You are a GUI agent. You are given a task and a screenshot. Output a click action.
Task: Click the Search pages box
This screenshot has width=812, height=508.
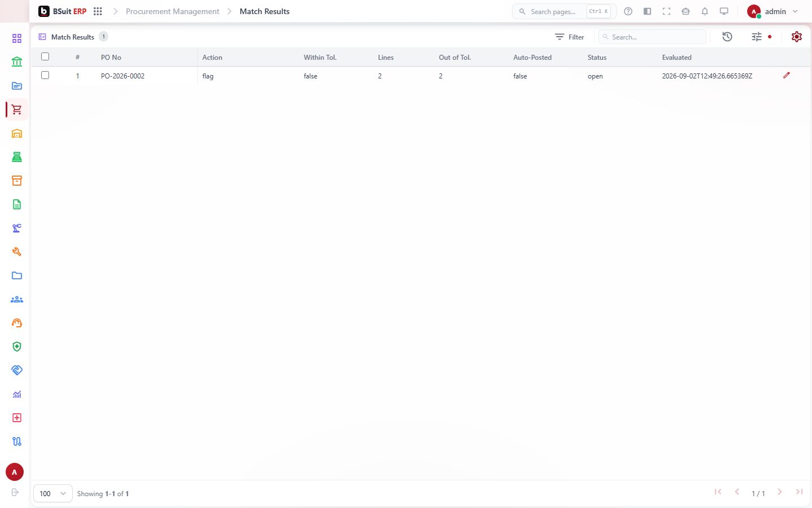(564, 11)
